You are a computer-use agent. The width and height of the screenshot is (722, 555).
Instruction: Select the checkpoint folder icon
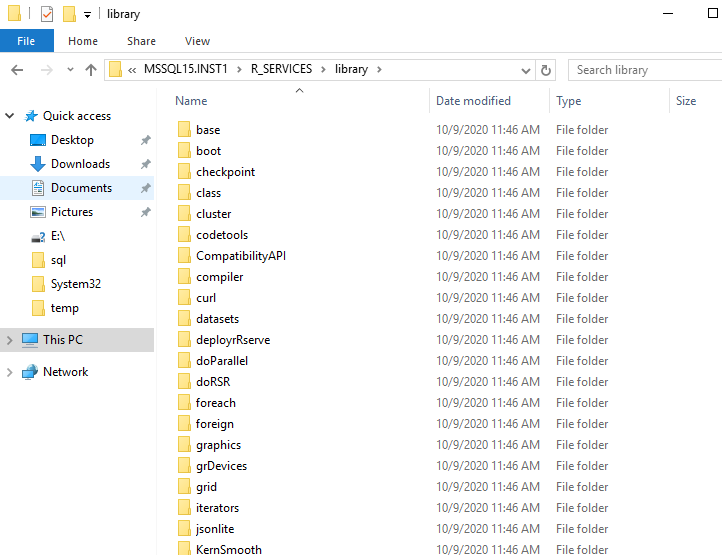tap(184, 172)
